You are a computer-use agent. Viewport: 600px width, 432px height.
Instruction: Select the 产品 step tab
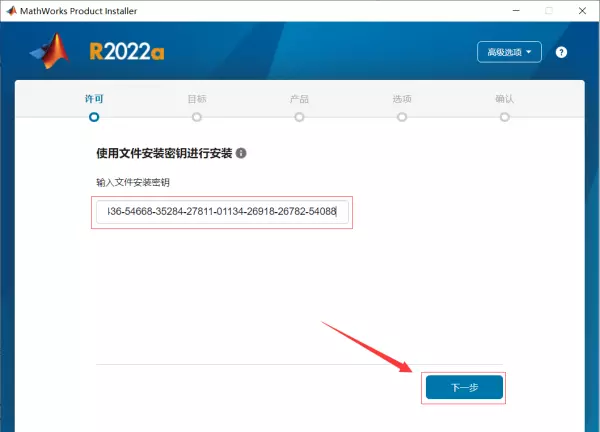[x=299, y=99]
